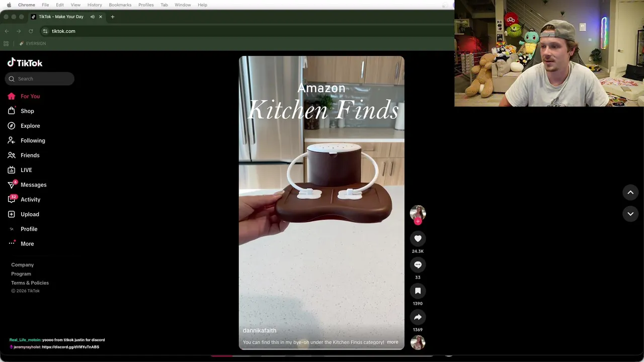The image size is (644, 362).
Task: Like the video with heart icon
Action: 418,239
